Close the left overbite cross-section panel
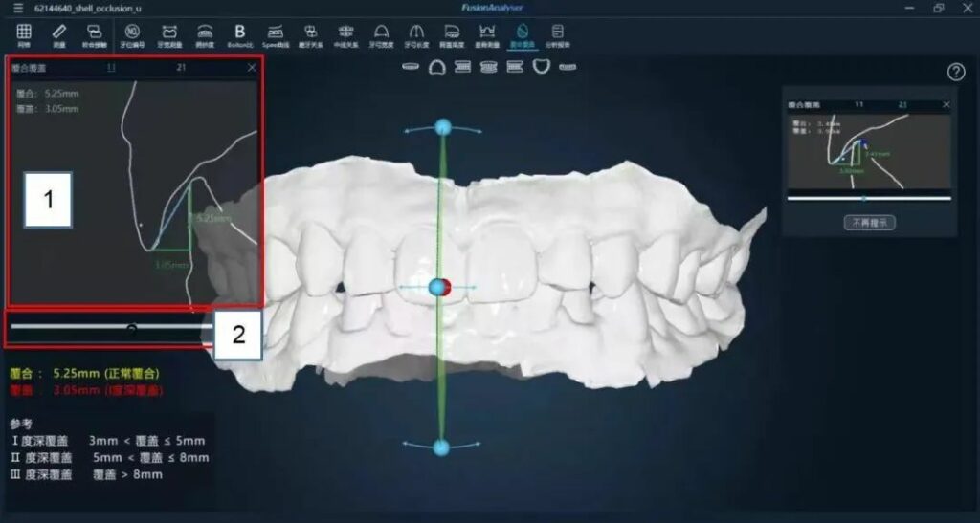 (x=252, y=68)
